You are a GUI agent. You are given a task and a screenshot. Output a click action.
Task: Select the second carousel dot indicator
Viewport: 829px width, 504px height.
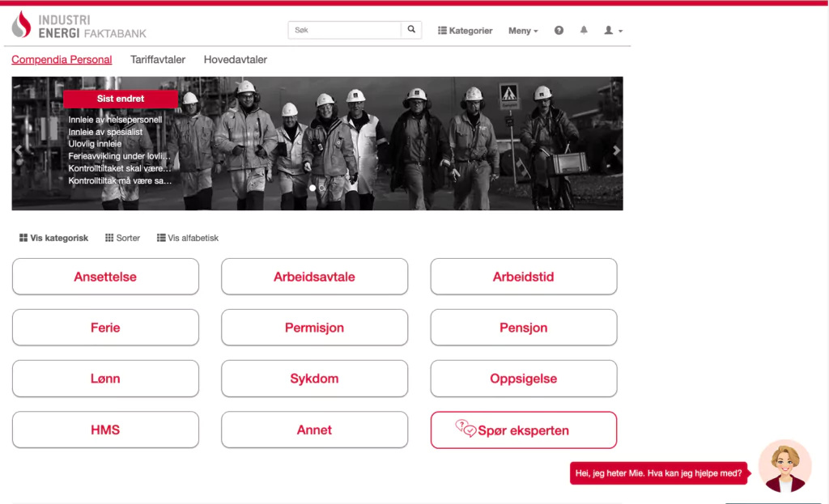point(322,188)
